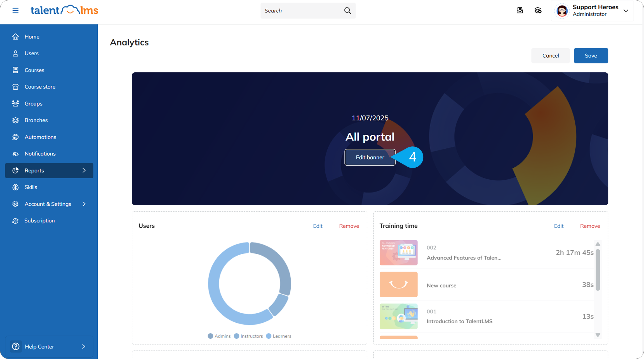Remove the Users widget

[349, 226]
